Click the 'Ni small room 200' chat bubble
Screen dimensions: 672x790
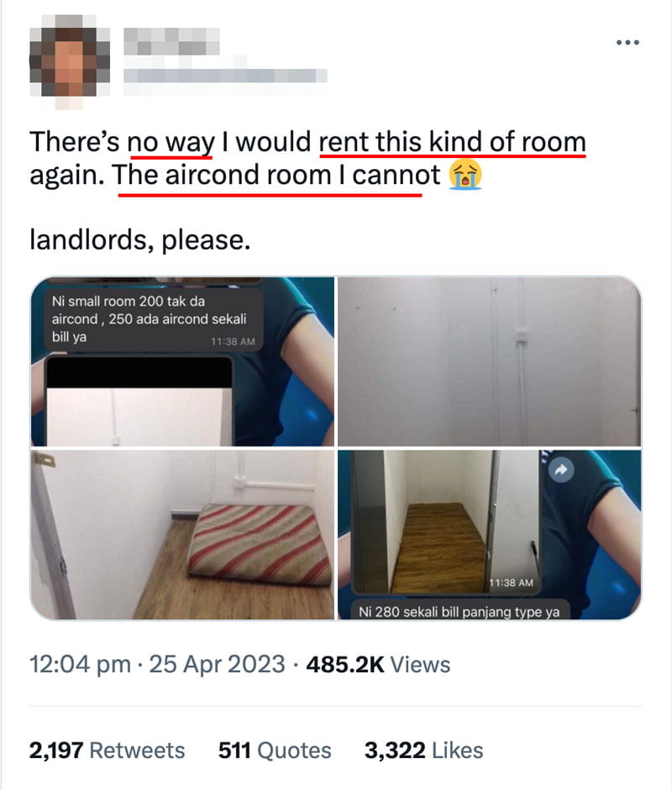[154, 319]
